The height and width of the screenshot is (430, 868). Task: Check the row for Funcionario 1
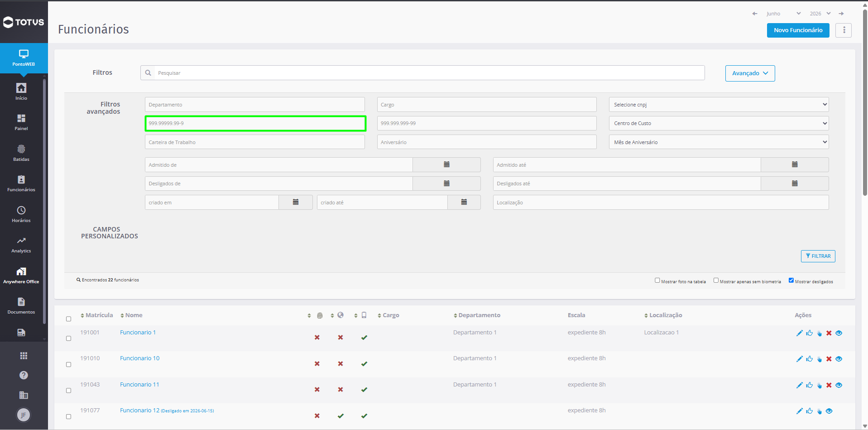pyautogui.click(x=69, y=338)
